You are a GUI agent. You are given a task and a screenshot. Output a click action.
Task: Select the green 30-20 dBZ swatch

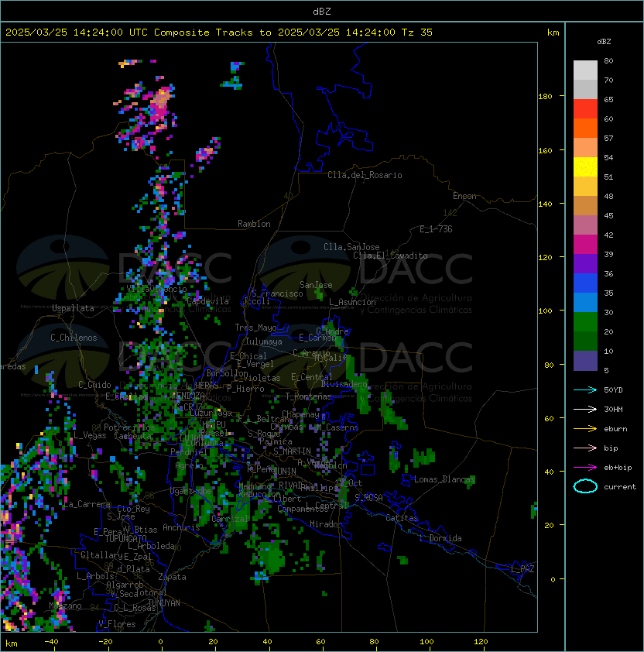(x=585, y=322)
